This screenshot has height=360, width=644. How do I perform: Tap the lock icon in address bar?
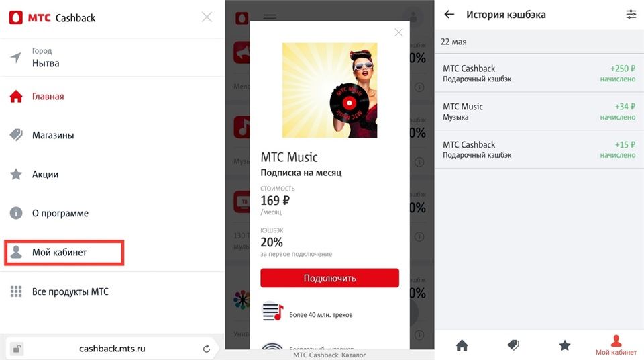coord(16,349)
